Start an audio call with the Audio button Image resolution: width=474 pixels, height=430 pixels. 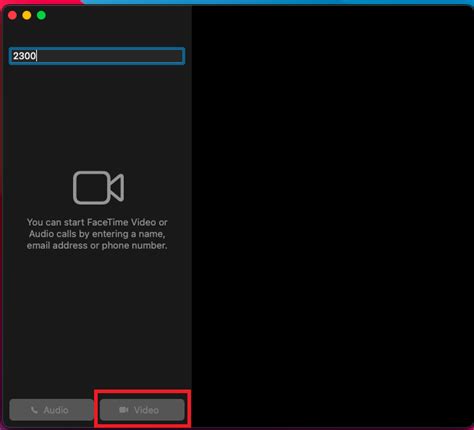[x=51, y=410]
